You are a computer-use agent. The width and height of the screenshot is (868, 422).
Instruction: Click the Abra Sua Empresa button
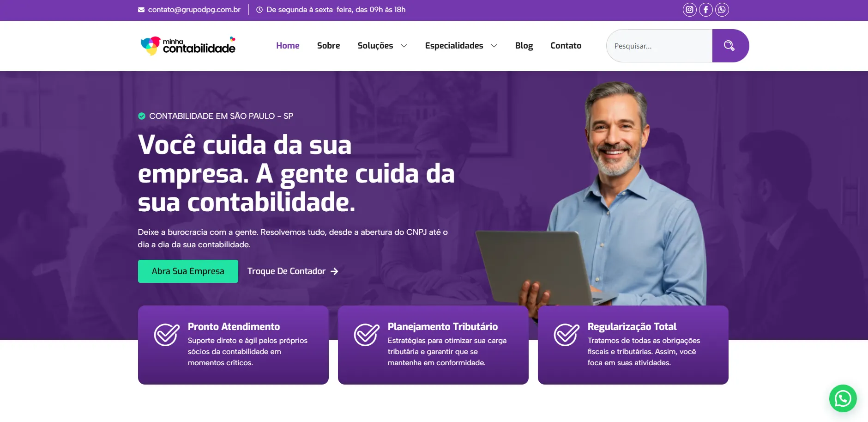tap(188, 271)
